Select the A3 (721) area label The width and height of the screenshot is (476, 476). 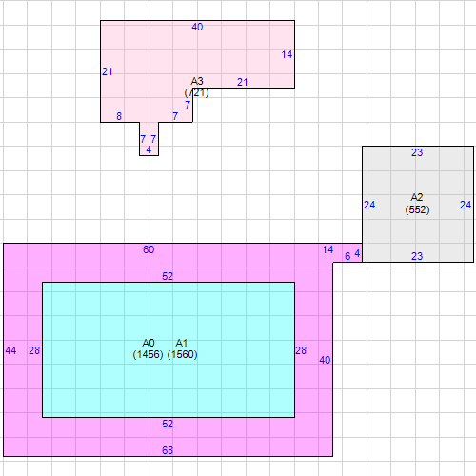pos(197,87)
